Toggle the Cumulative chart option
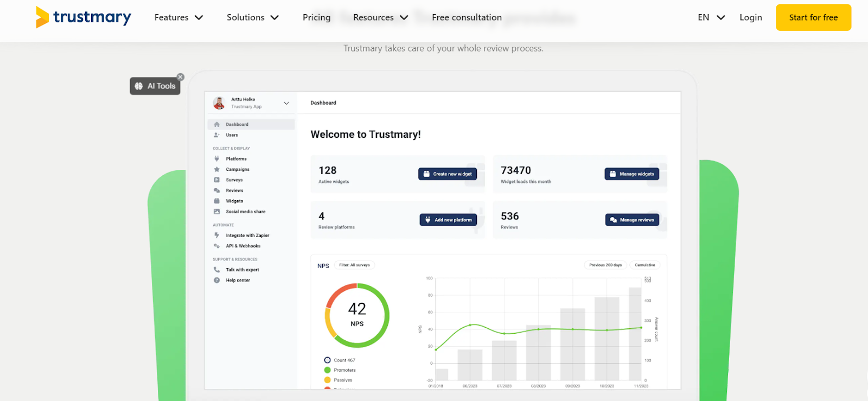 [x=645, y=265]
